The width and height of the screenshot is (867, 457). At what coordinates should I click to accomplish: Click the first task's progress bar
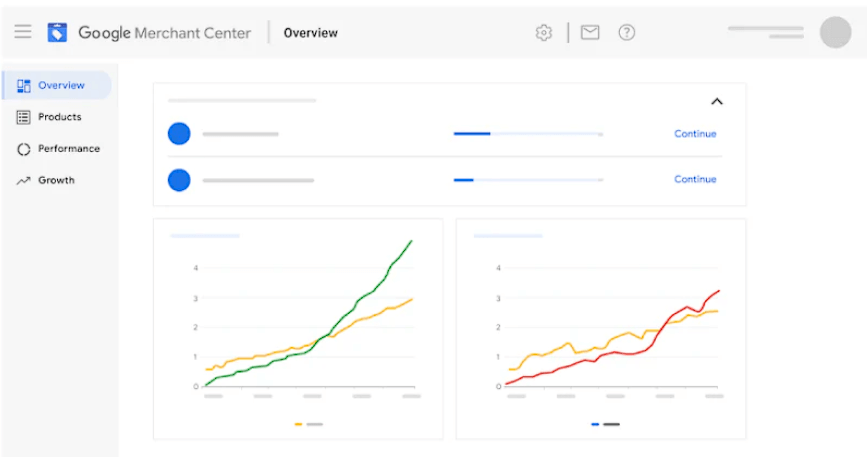[x=528, y=134]
